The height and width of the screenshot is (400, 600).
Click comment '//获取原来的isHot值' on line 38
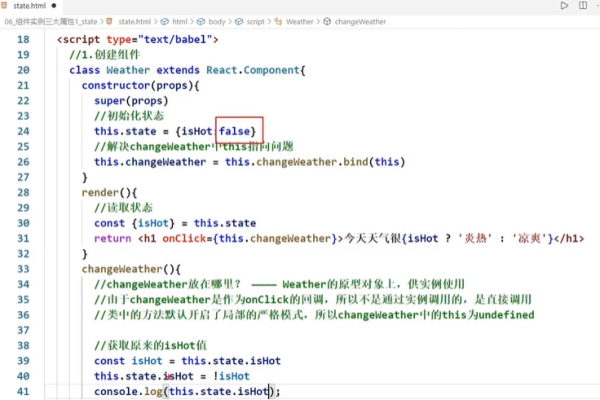tap(150, 346)
